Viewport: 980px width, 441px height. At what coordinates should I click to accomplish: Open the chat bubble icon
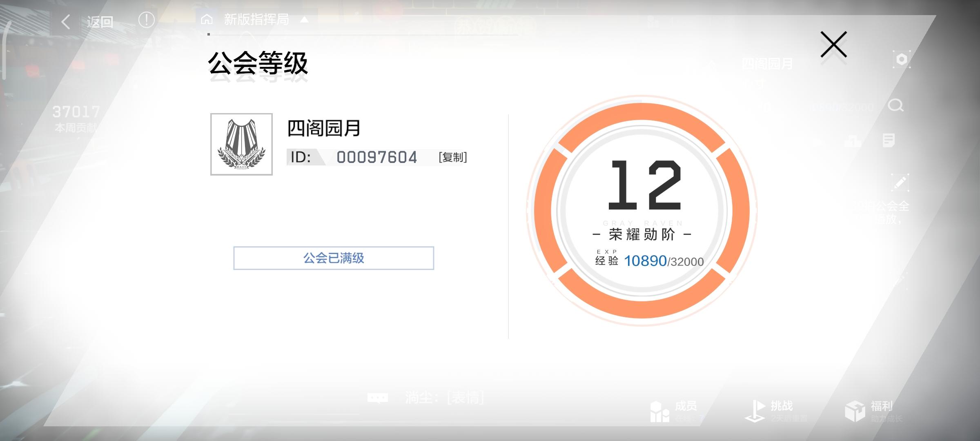pos(377,398)
